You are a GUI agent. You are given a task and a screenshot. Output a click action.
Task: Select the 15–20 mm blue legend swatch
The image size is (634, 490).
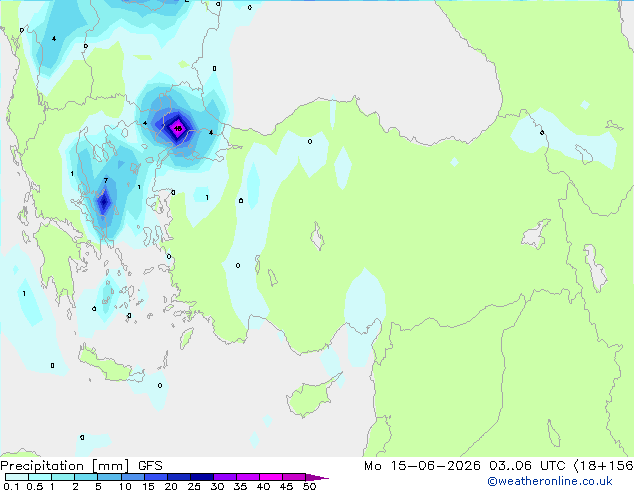pyautogui.click(x=155, y=477)
